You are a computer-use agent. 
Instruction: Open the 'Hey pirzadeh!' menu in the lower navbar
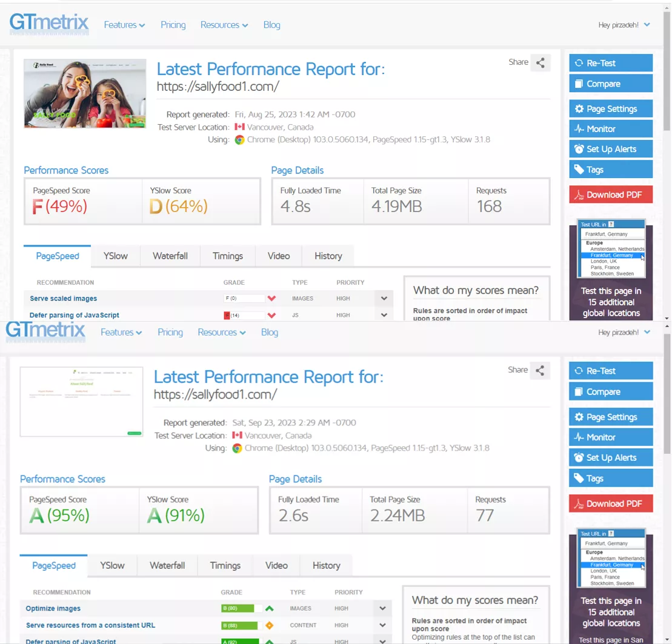624,332
